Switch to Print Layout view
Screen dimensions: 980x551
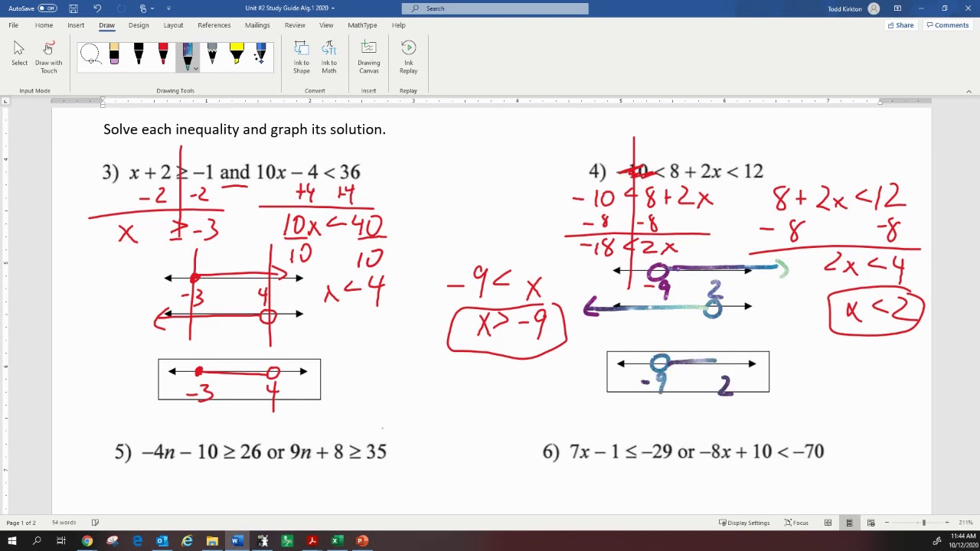tap(849, 523)
